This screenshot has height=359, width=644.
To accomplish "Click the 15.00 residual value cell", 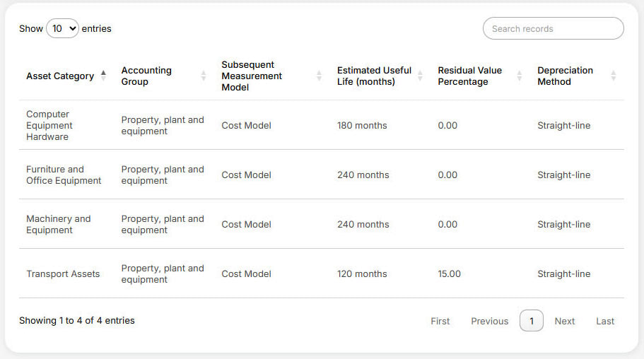I will [449, 273].
